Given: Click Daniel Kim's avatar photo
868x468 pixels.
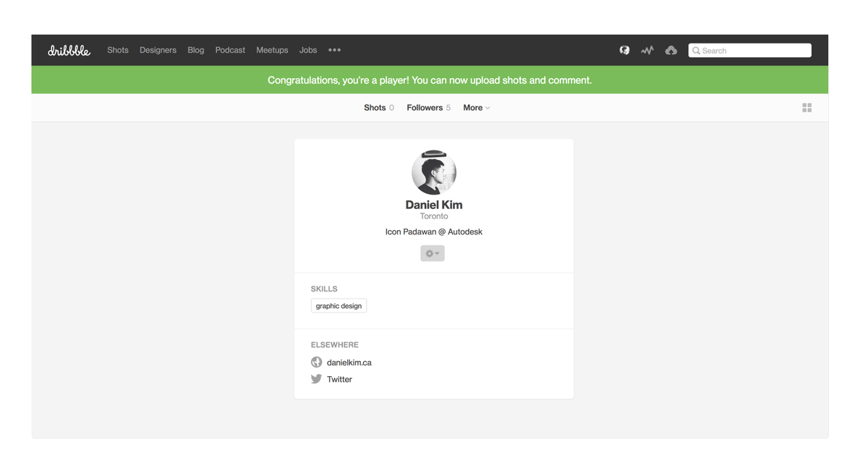Looking at the screenshot, I should pyautogui.click(x=434, y=172).
